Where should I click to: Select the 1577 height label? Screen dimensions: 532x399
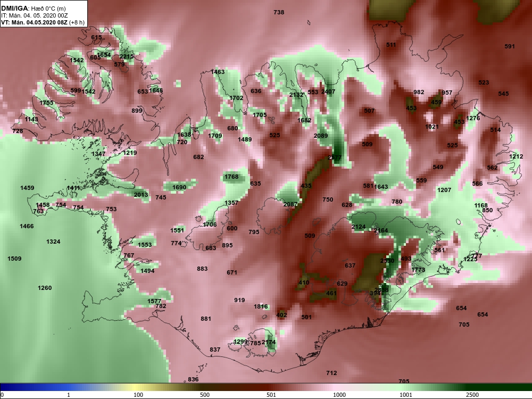coord(154,301)
